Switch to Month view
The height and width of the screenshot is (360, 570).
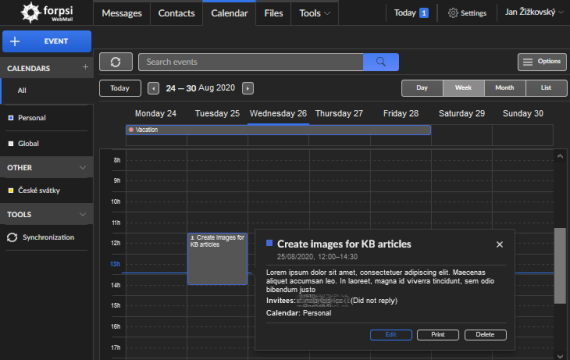point(505,88)
